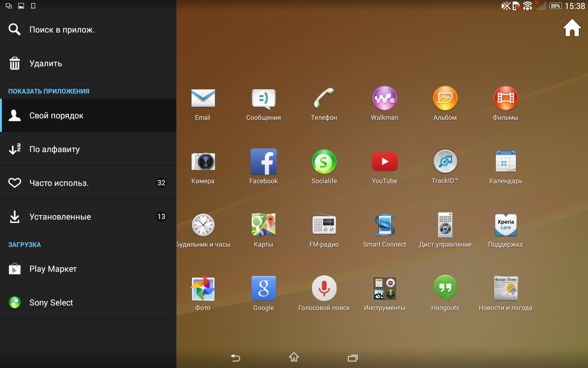Show the most frequently used apps
The image size is (588, 368).
(88, 183)
